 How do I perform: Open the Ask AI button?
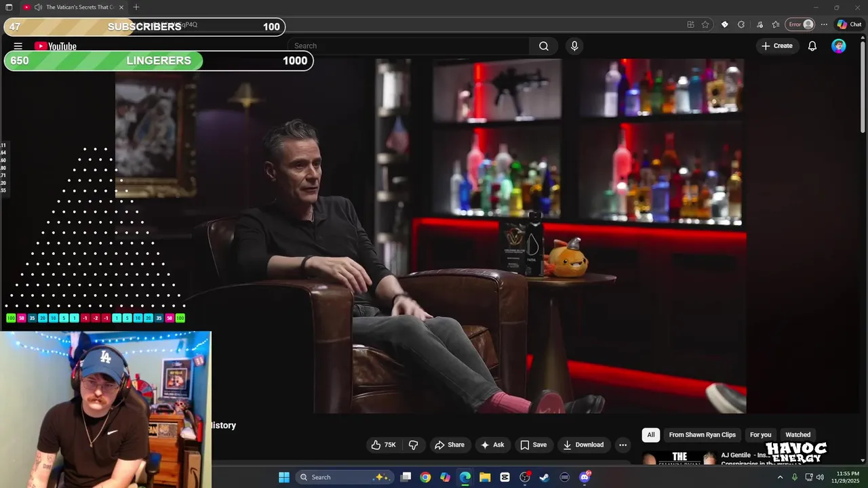click(492, 445)
